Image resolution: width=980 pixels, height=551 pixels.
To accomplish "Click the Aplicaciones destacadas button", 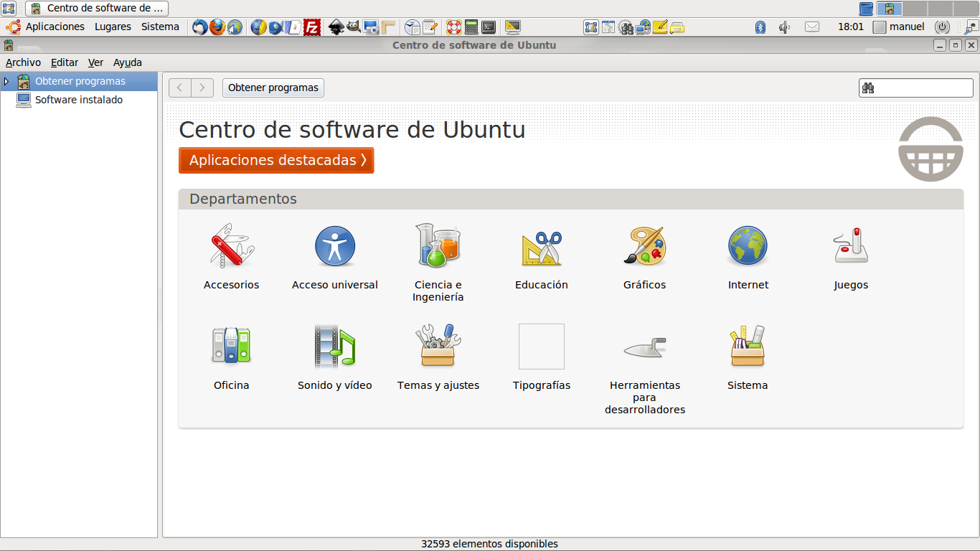I will point(276,160).
